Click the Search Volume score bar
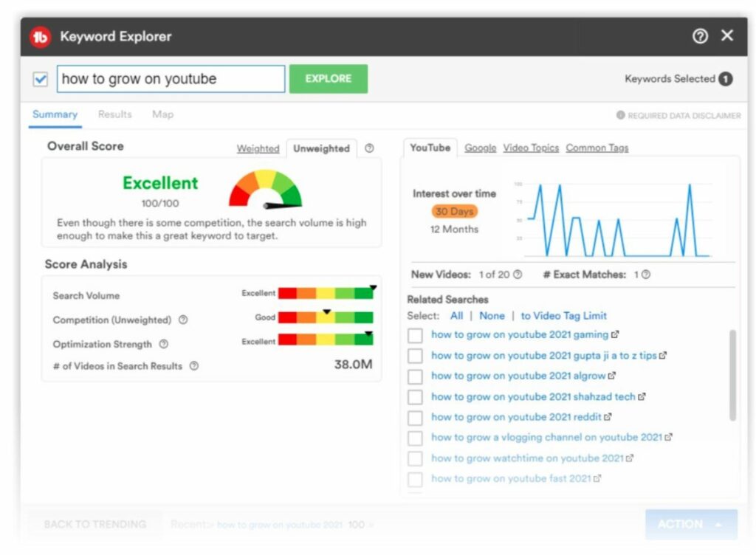Viewport: 756px width, 555px height. point(326,293)
